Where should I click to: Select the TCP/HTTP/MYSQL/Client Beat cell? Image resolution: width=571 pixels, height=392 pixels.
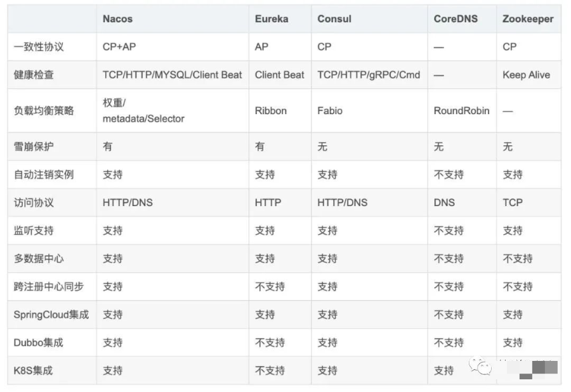(172, 75)
